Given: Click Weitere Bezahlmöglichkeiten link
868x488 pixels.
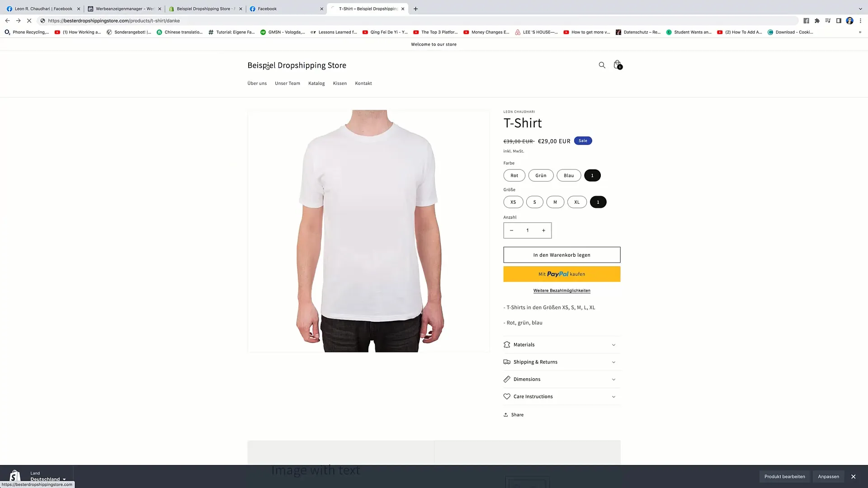Looking at the screenshot, I should pos(561,290).
